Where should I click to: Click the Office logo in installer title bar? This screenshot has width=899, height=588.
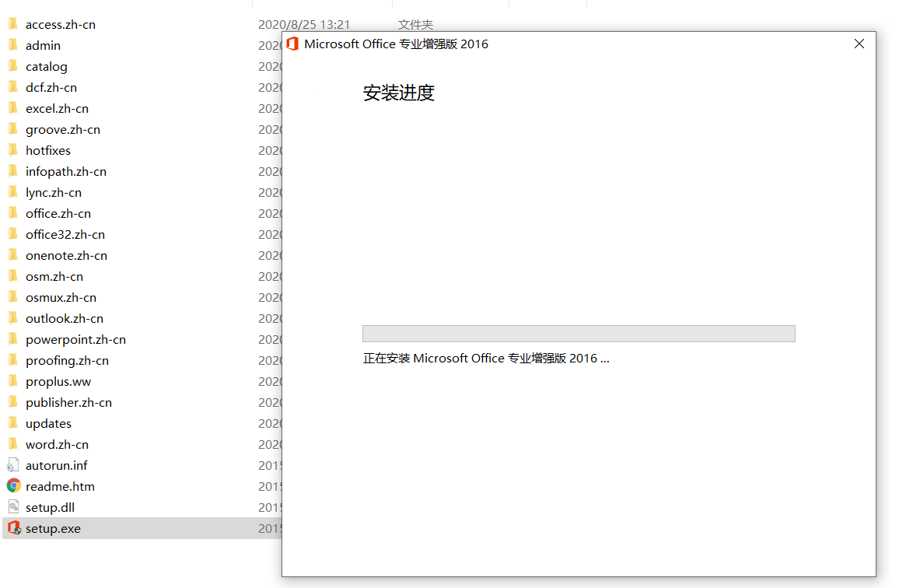(292, 44)
